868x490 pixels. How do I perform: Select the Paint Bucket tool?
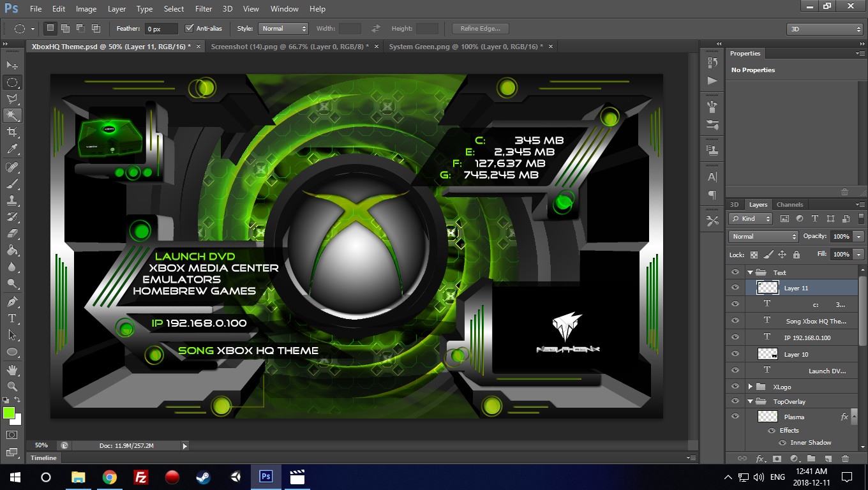pos(12,250)
